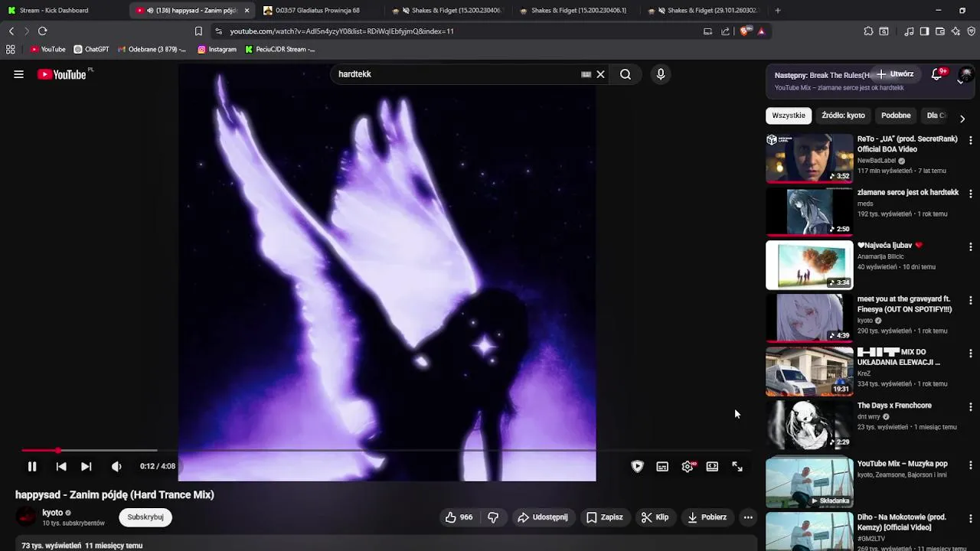Screen dimensions: 980x551
Task: Create a clip with Klip button
Action: coord(655,517)
